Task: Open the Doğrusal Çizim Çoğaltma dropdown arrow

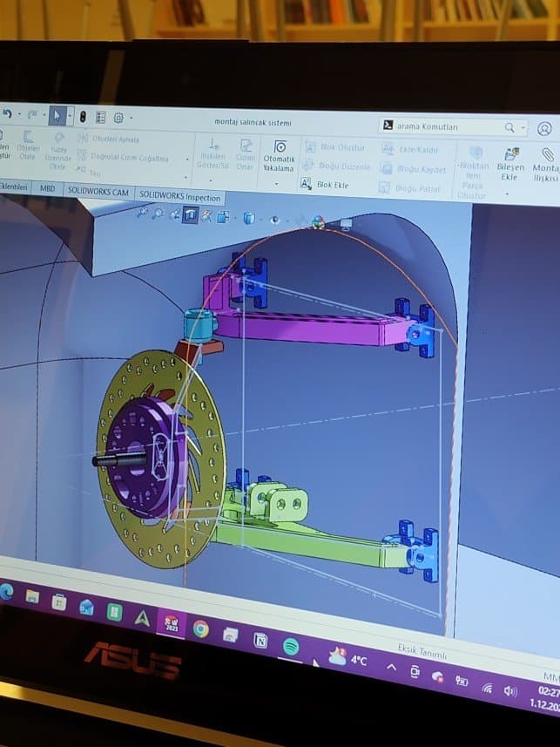Action: pos(186,160)
